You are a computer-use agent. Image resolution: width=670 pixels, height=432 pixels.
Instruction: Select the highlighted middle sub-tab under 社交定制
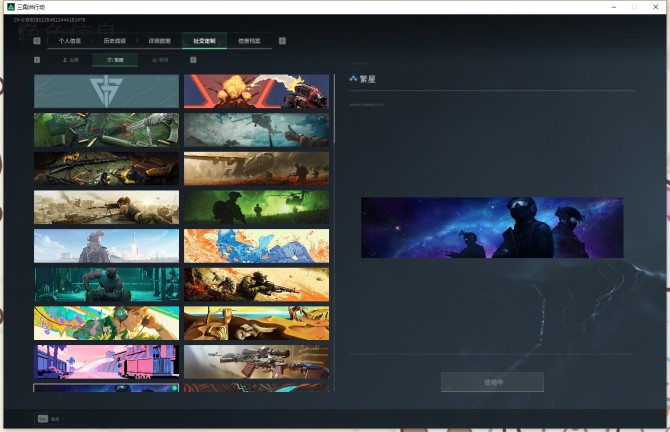115,60
